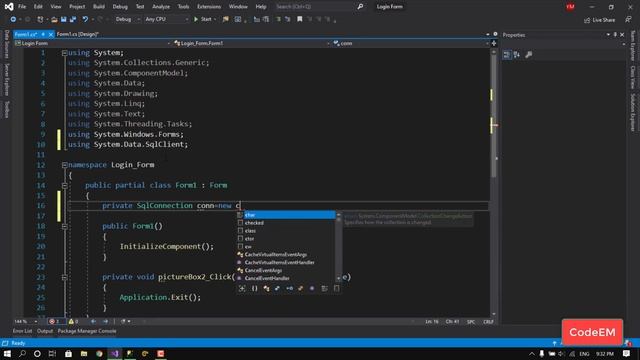Select 'class' in IntelliSense list
640x360 pixels.
coord(286,231)
